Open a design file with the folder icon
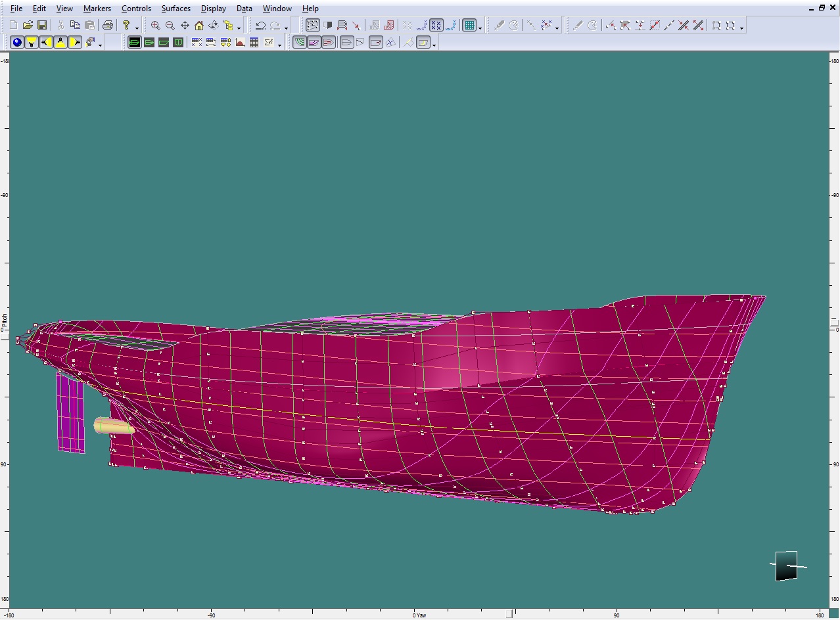 tap(28, 26)
